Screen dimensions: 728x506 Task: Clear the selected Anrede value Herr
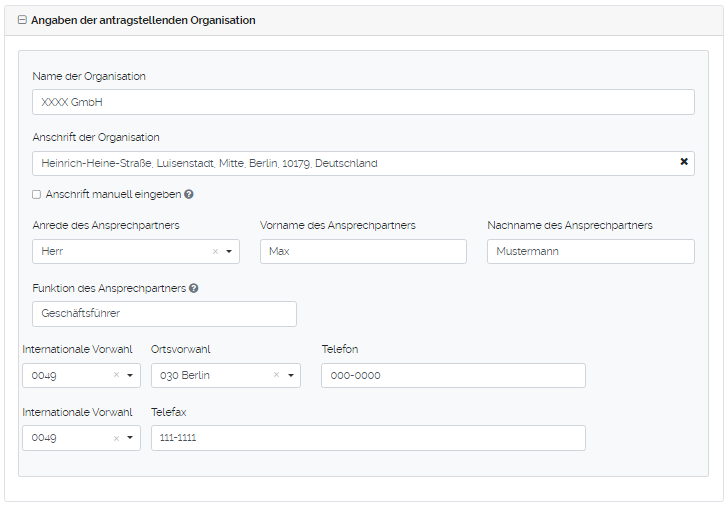pyautogui.click(x=215, y=252)
